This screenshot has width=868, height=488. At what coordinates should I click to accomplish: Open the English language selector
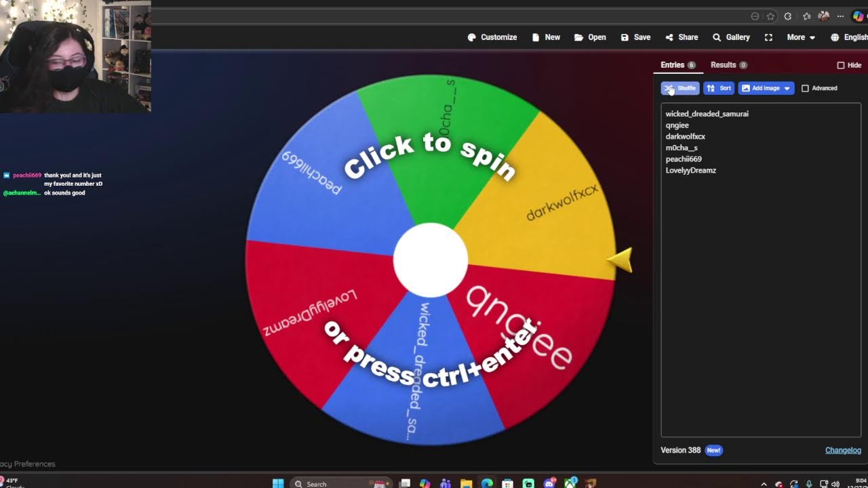point(849,37)
